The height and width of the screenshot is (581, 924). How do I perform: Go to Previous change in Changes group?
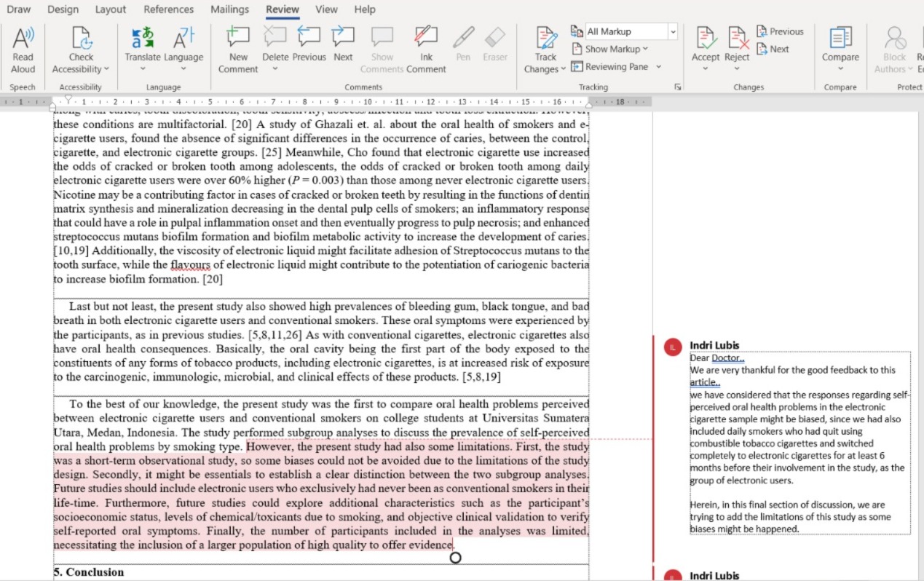(780, 31)
